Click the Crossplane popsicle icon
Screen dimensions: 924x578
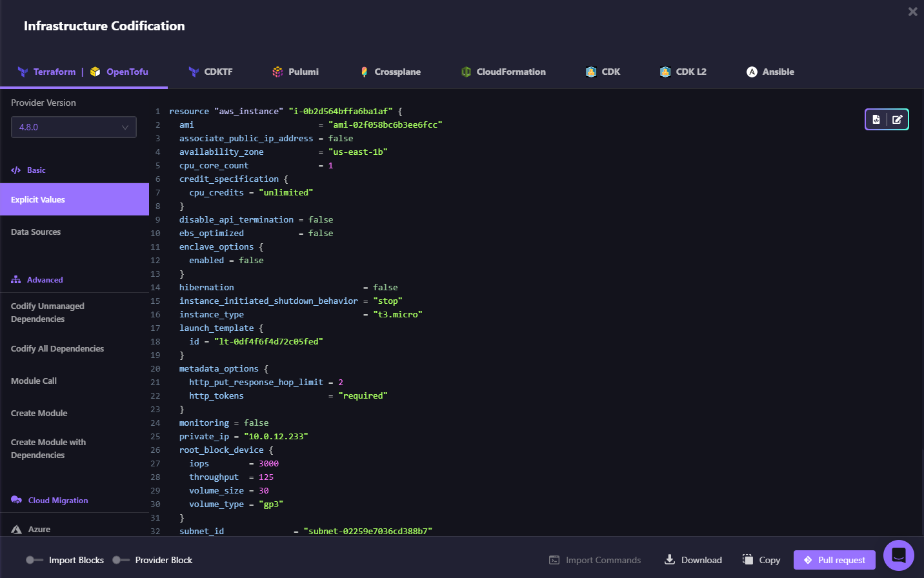(x=365, y=72)
